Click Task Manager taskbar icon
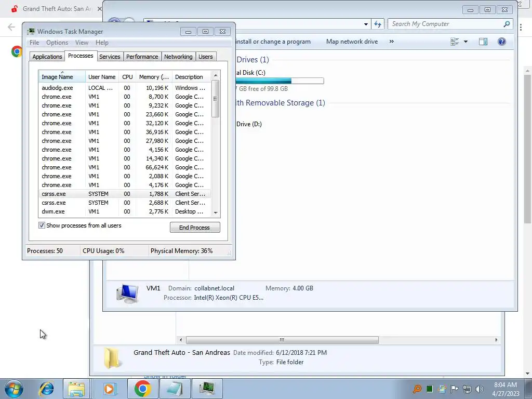The height and width of the screenshot is (399, 532). coord(207,389)
